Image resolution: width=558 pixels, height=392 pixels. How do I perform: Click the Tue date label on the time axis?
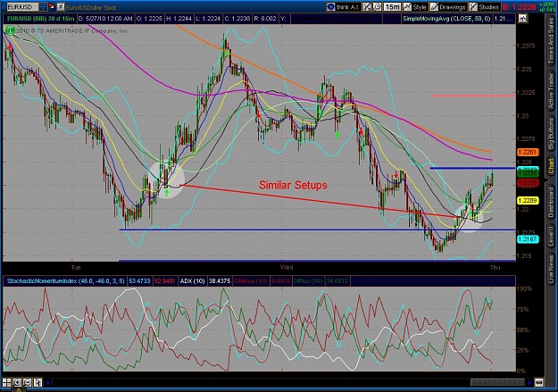(76, 267)
